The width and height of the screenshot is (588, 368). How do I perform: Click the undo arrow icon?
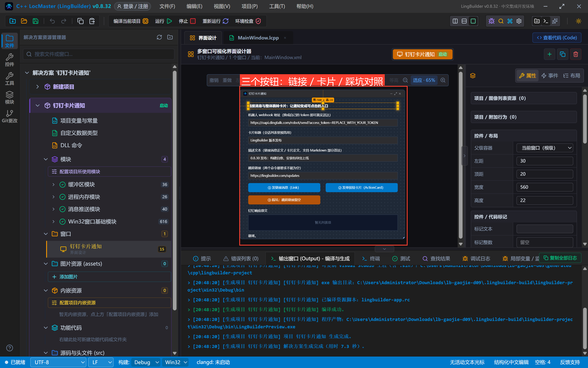point(52,21)
